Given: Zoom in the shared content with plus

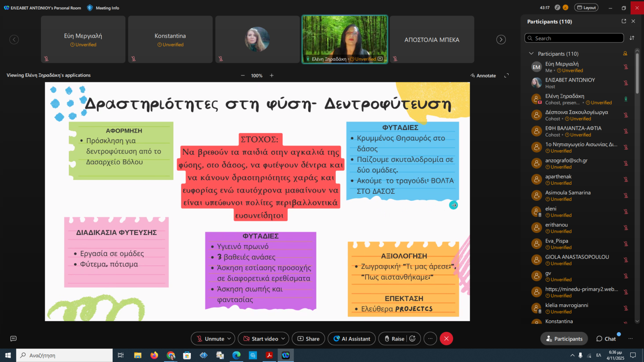Looking at the screenshot, I should (x=271, y=76).
